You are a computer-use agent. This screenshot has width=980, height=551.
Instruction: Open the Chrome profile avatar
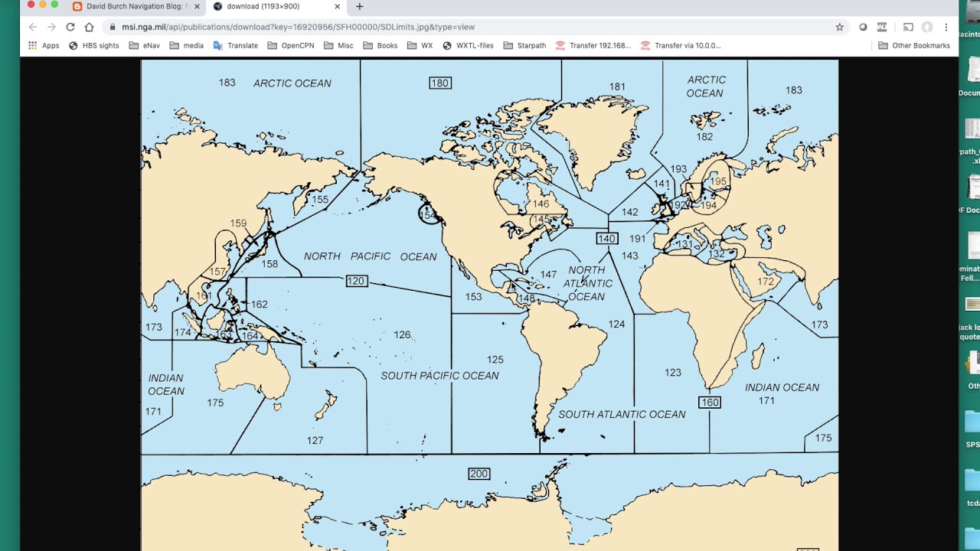(927, 27)
